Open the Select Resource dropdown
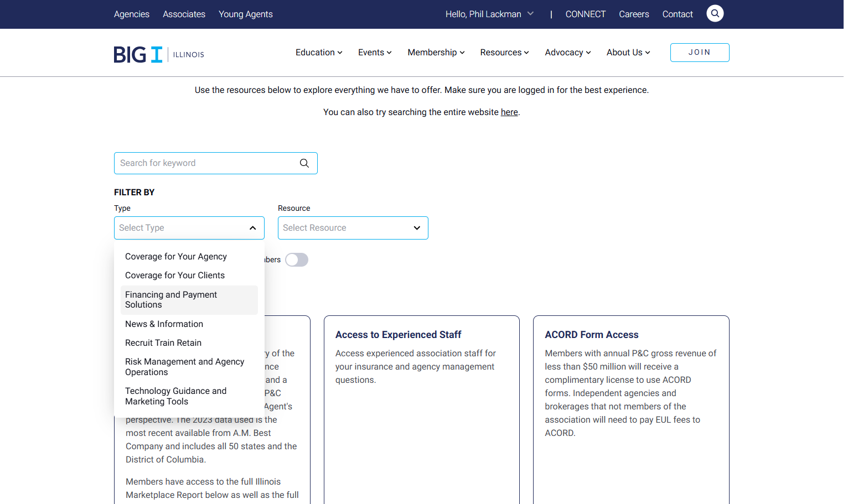The width and height of the screenshot is (853, 504). (353, 228)
